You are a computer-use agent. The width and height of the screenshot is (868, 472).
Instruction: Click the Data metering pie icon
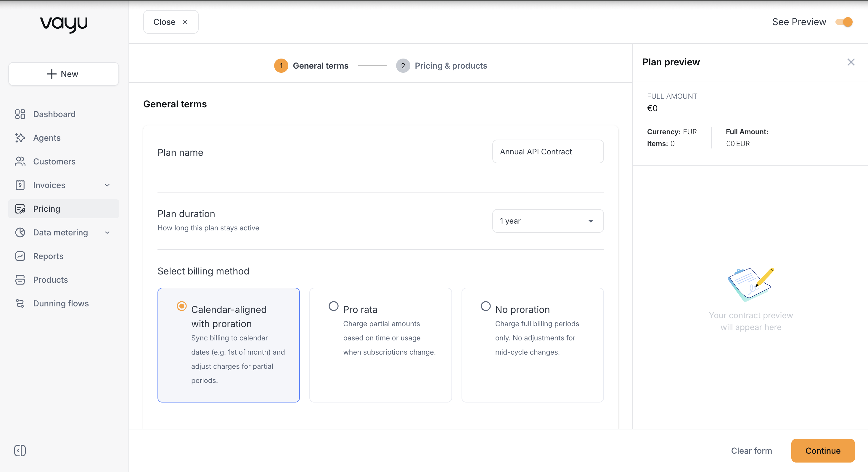pos(20,232)
